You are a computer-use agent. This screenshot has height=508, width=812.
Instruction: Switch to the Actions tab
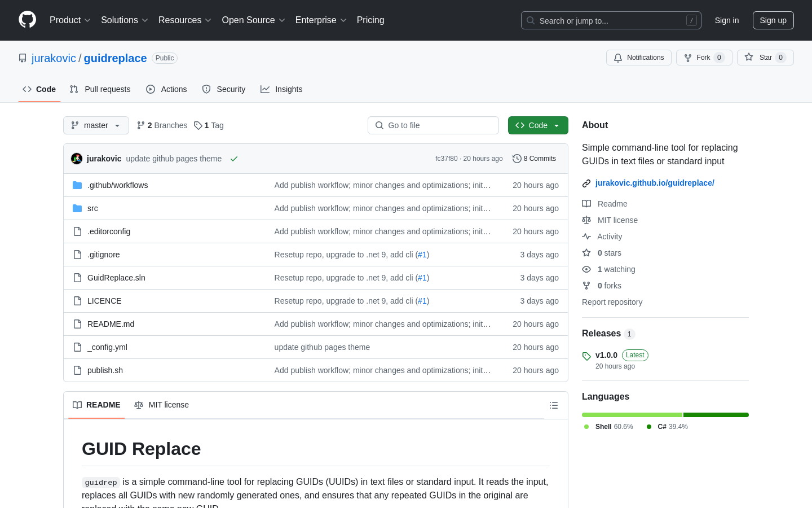[x=166, y=89]
